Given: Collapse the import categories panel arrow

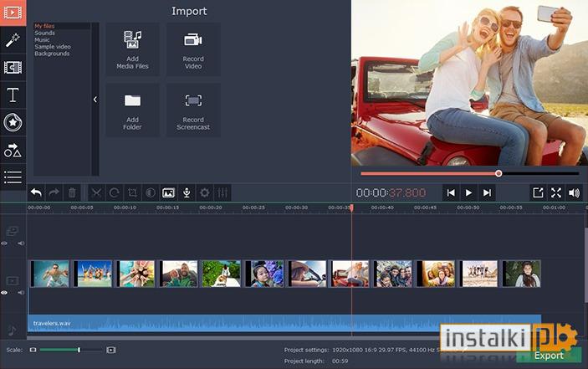Looking at the screenshot, I should pos(95,100).
